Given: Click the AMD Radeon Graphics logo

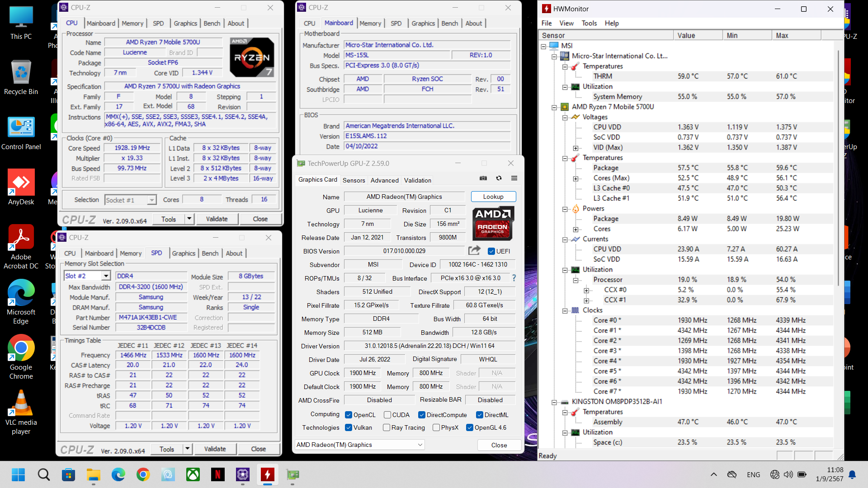Looking at the screenshot, I should (493, 223).
